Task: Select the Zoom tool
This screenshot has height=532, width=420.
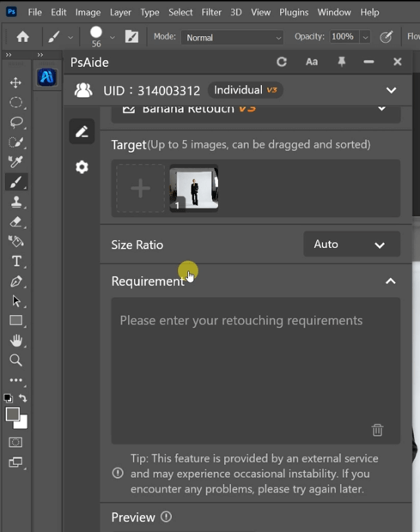Action: [15, 360]
